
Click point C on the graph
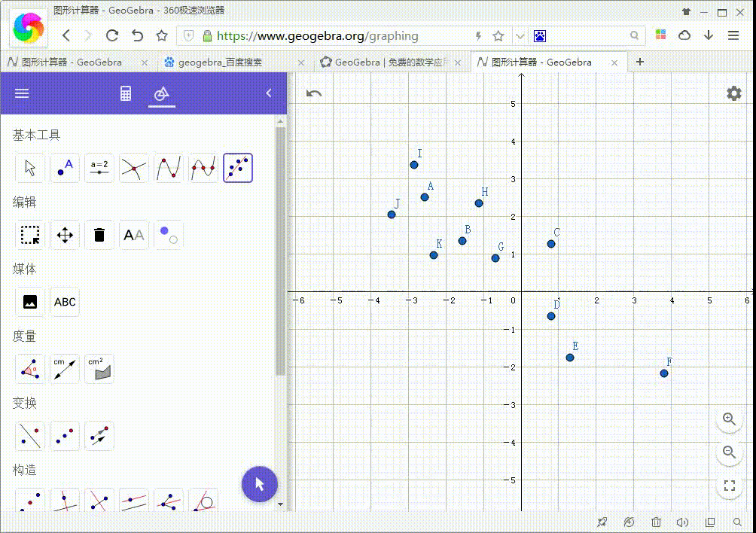point(551,244)
